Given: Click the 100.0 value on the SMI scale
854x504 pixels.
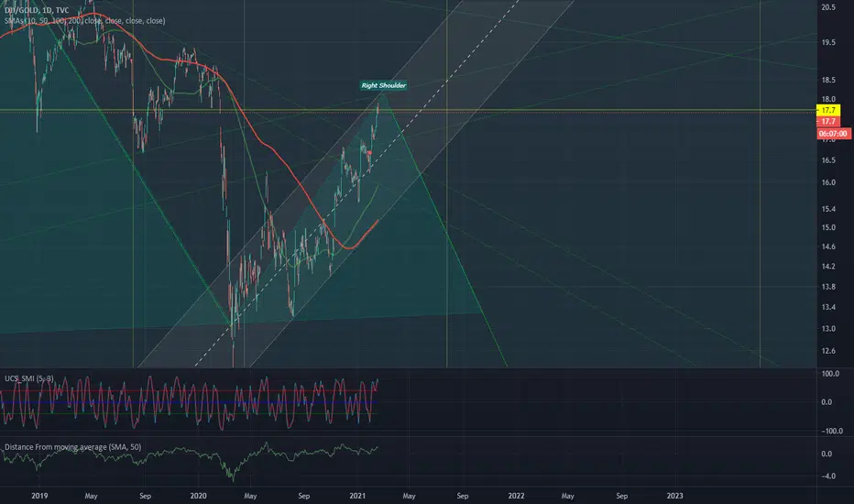Looking at the screenshot, I should tap(830, 374).
